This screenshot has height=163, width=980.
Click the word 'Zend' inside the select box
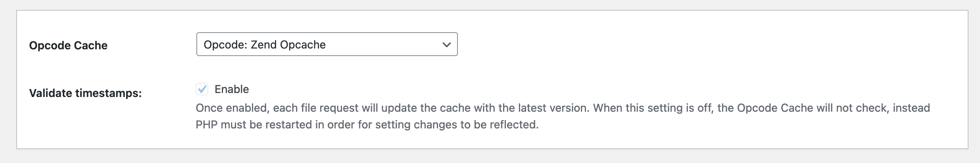click(x=263, y=45)
